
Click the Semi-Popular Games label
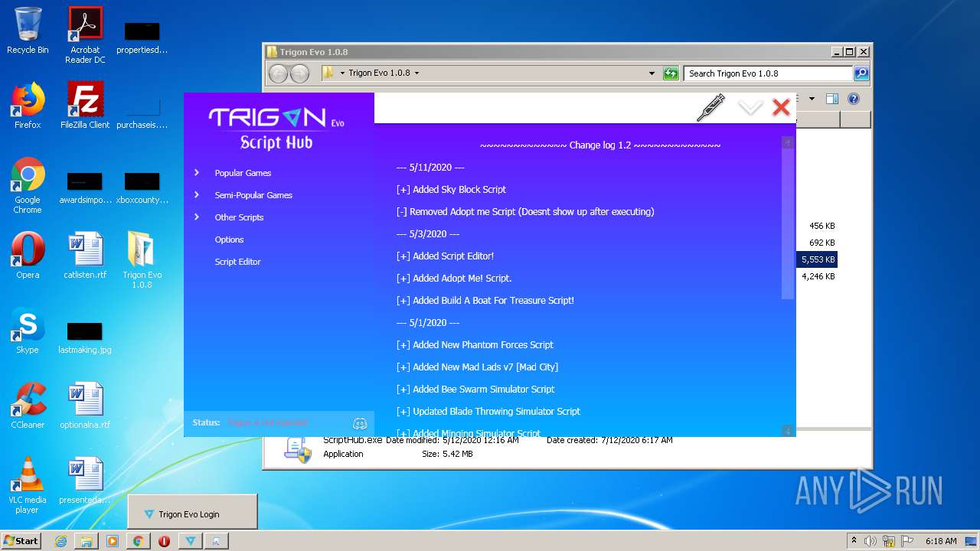[253, 195]
